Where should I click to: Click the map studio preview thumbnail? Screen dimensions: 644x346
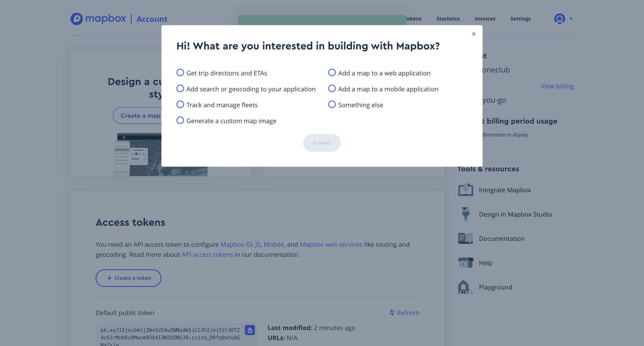[161, 154]
